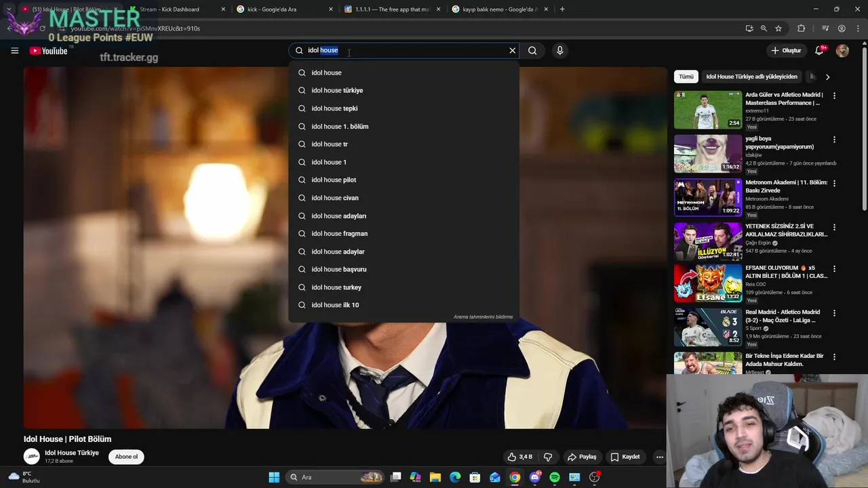Open options for 'Bir Tekne İnşa Eden' video
The image size is (868, 488).
[x=834, y=357]
